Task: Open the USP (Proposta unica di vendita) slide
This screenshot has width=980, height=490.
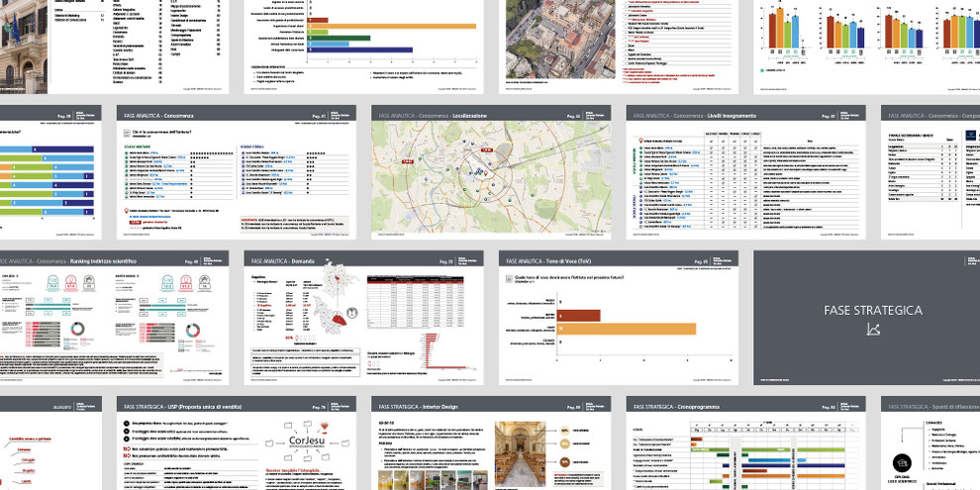Action: [237, 443]
